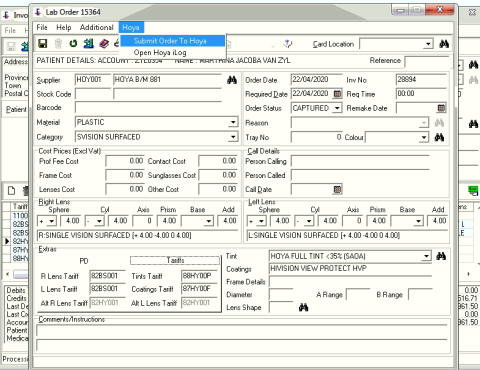
Task: Click the Order Date field 22/04/2020
Action: point(317,80)
